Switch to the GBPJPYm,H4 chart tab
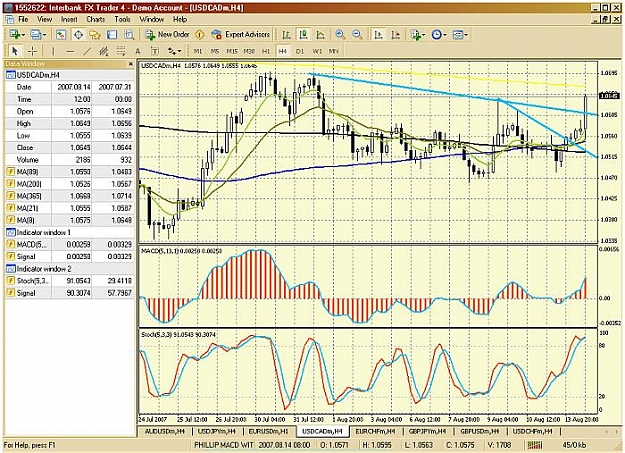 (x=428, y=431)
